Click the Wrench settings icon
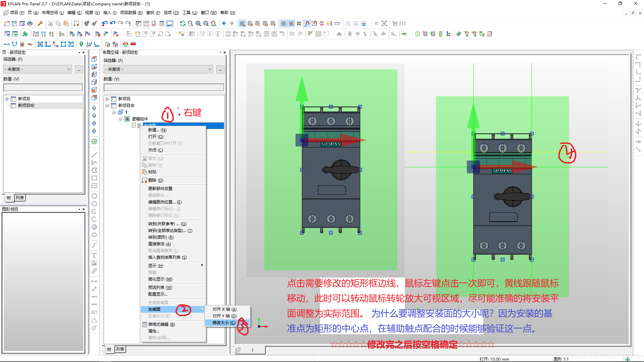Viewport: 644px width, 362px height. click(40, 23)
